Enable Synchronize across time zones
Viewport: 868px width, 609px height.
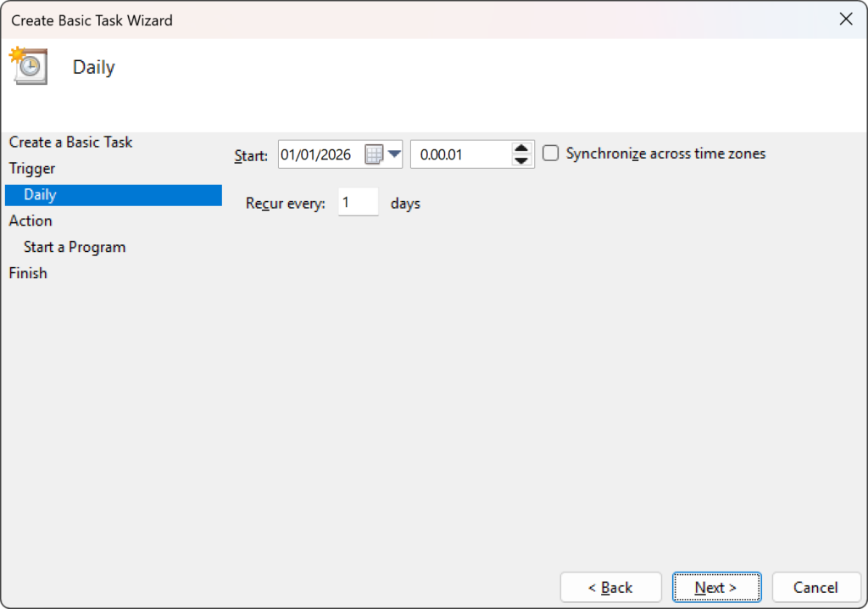550,154
